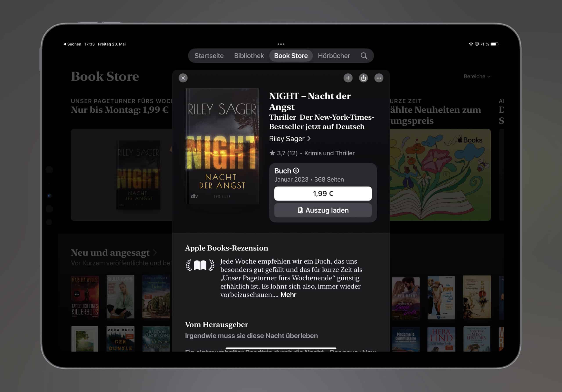562x392 pixels.
Task: Tap the battery status icon
Action: pos(494,44)
